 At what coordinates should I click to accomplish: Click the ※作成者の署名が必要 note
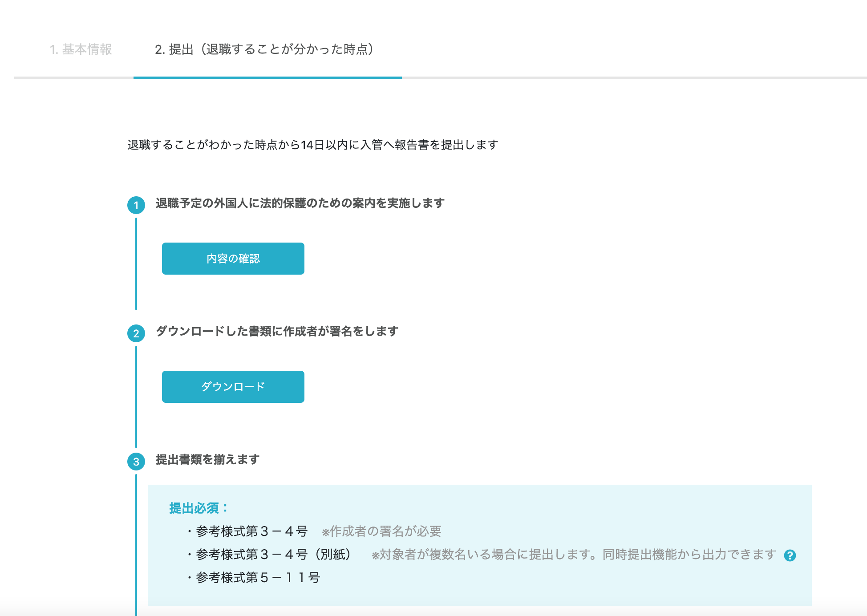click(381, 531)
